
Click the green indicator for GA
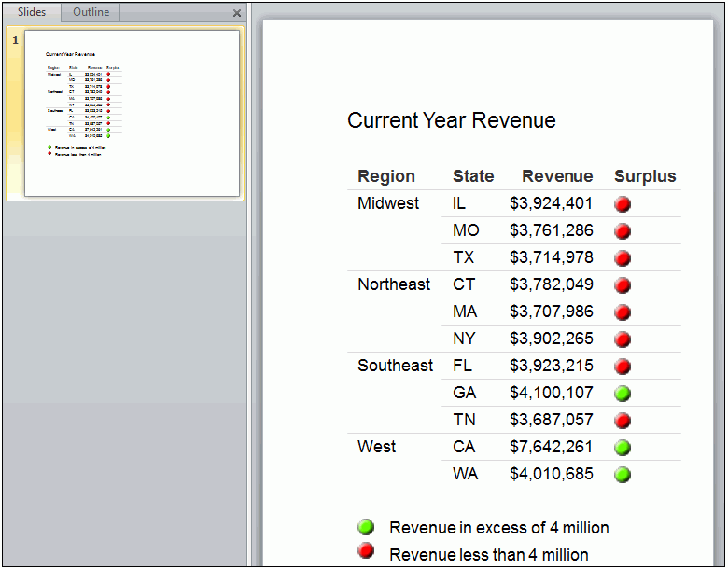[623, 394]
